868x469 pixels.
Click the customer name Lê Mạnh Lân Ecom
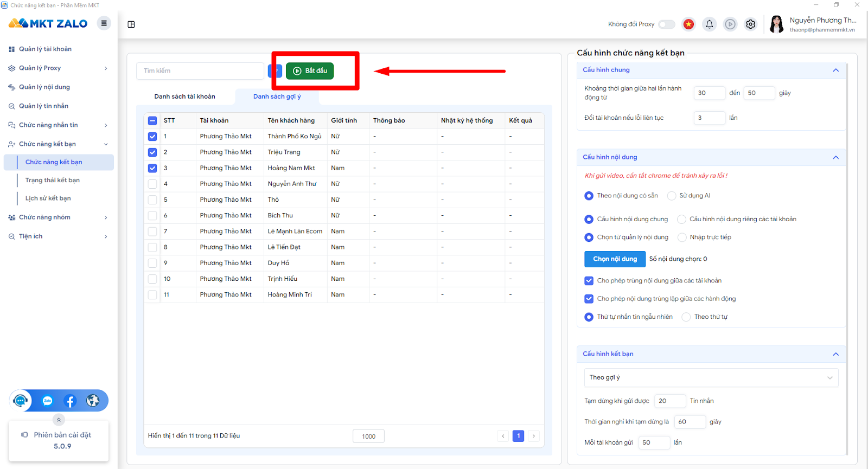(x=295, y=232)
